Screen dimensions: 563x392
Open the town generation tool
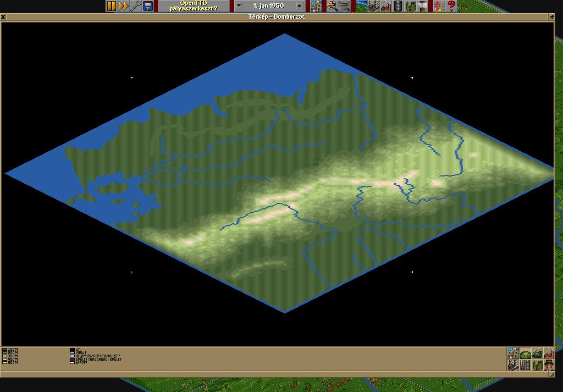tap(373, 5)
